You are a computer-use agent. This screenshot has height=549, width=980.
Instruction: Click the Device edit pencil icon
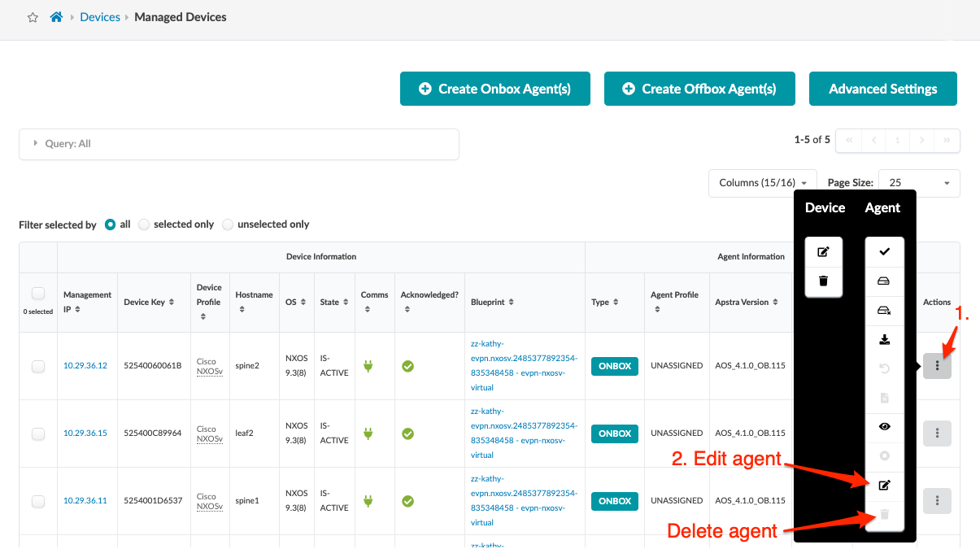click(x=823, y=252)
